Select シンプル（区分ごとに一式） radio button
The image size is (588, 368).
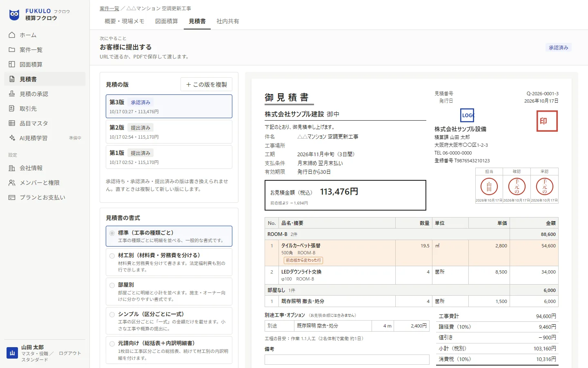pyautogui.click(x=112, y=315)
